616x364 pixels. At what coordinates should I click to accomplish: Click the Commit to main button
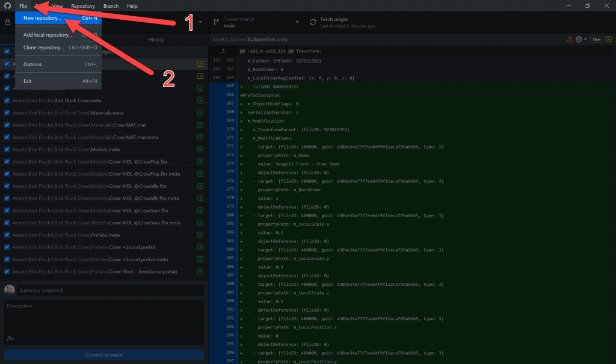click(104, 354)
